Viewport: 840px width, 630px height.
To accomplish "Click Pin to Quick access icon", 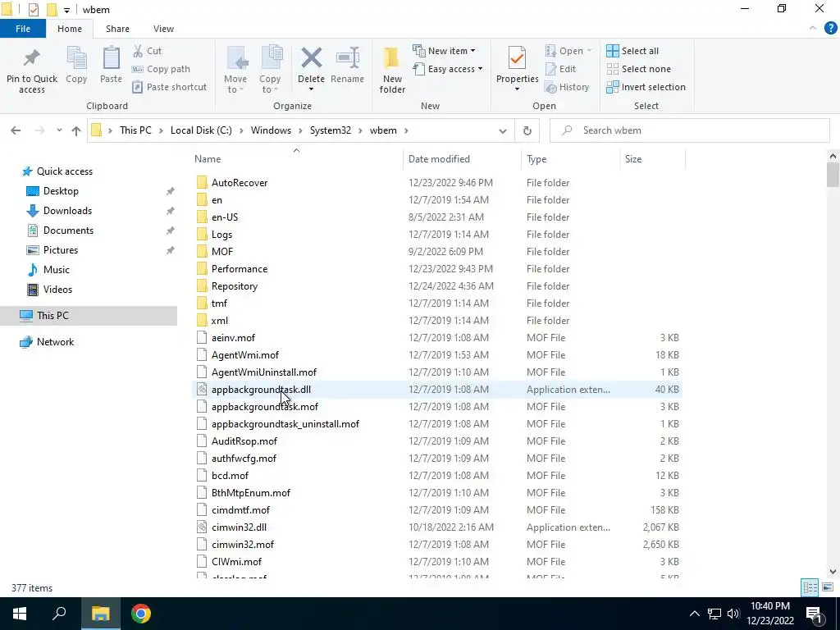I will (x=32, y=58).
